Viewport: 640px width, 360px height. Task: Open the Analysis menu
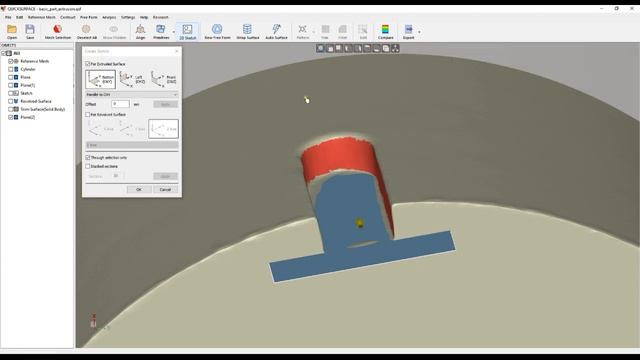tap(109, 18)
